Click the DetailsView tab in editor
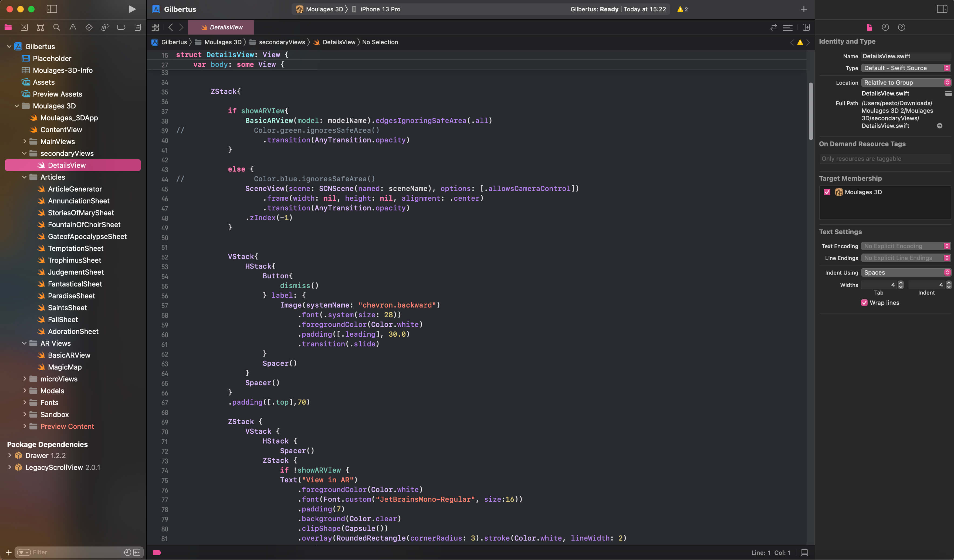Image resolution: width=954 pixels, height=560 pixels. click(225, 27)
